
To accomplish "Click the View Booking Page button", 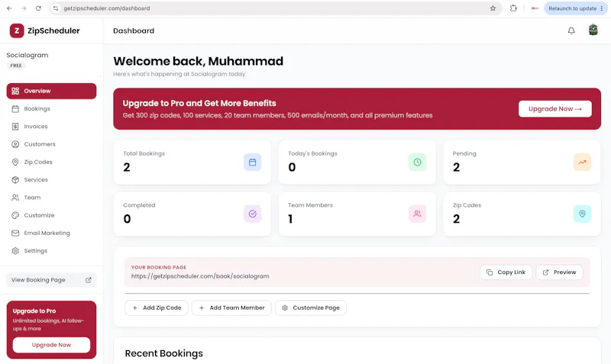I will coord(51,280).
